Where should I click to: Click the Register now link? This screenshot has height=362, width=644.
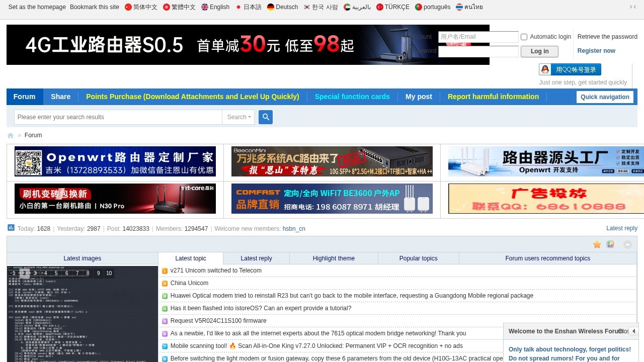tap(596, 51)
